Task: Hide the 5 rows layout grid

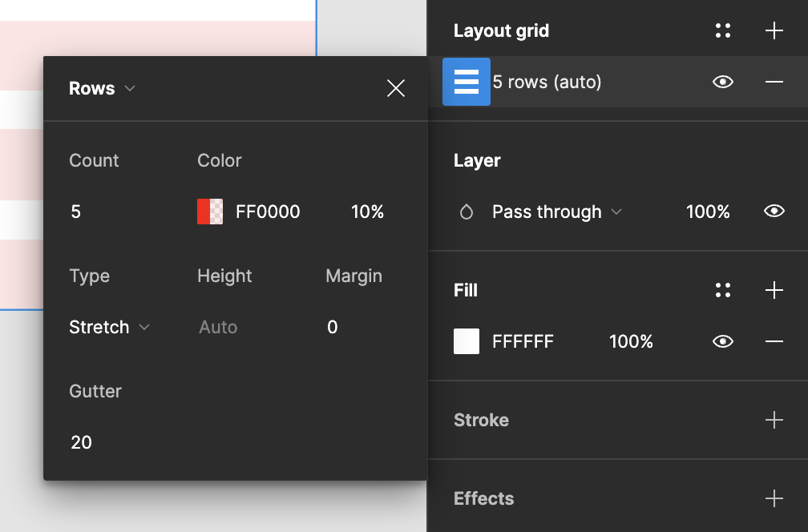Action: coord(721,81)
